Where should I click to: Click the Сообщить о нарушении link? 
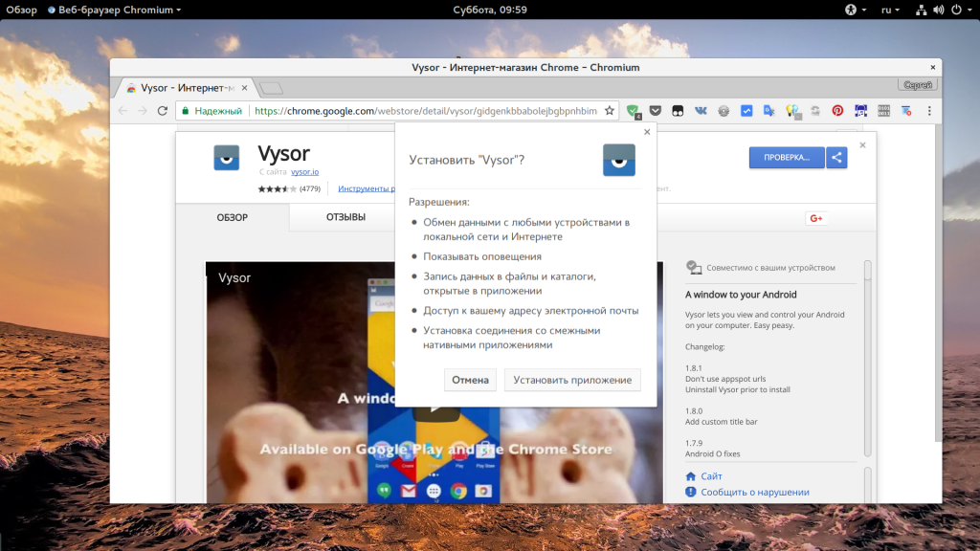tap(755, 493)
